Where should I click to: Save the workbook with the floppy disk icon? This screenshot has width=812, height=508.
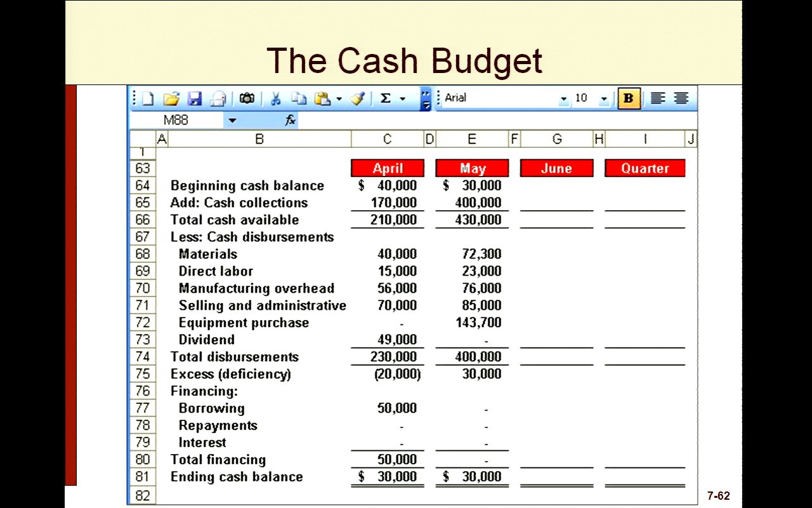pyautogui.click(x=195, y=98)
